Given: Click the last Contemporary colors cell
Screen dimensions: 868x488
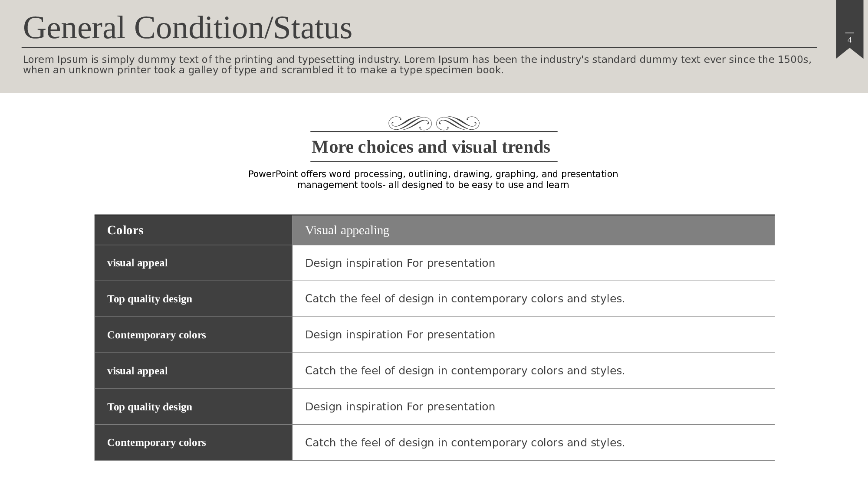Looking at the screenshot, I should [x=193, y=442].
